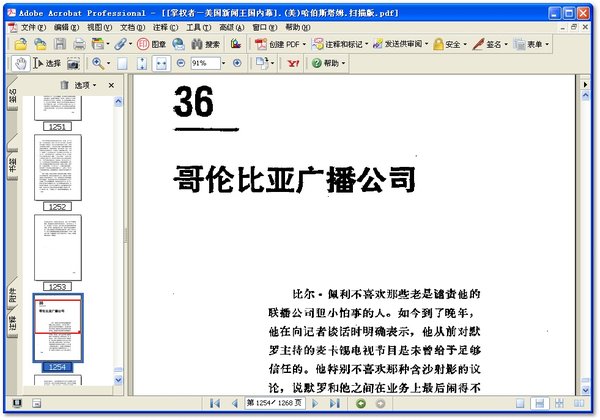Click the Yahoo Y! toolbar icon
The image size is (600, 420).
tap(293, 63)
